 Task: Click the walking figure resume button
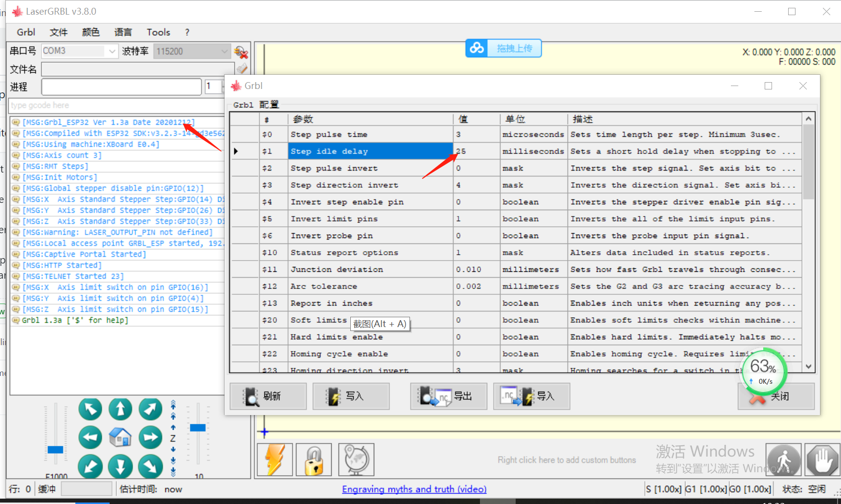pos(783,460)
